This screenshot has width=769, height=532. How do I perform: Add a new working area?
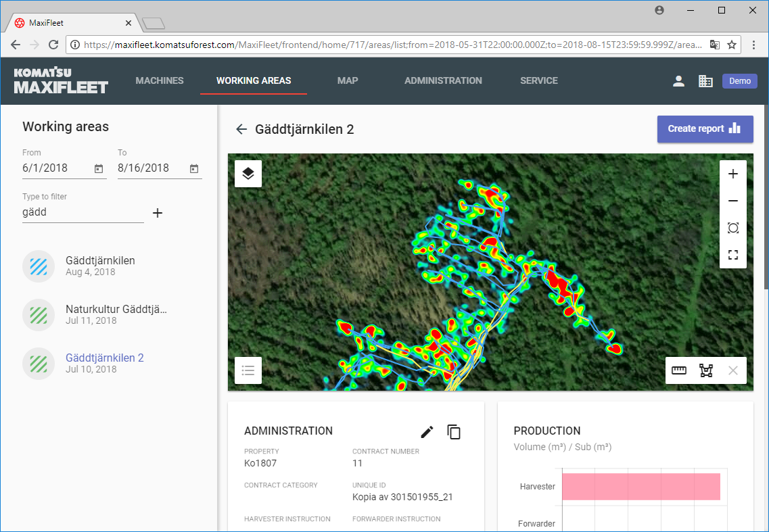click(158, 213)
